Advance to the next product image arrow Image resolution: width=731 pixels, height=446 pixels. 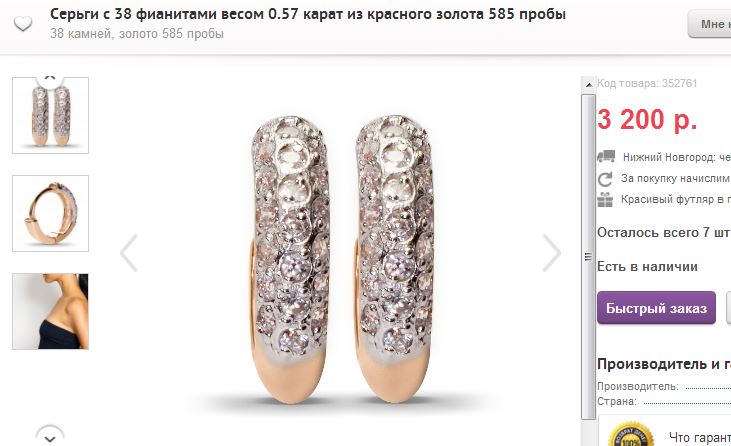point(552,253)
